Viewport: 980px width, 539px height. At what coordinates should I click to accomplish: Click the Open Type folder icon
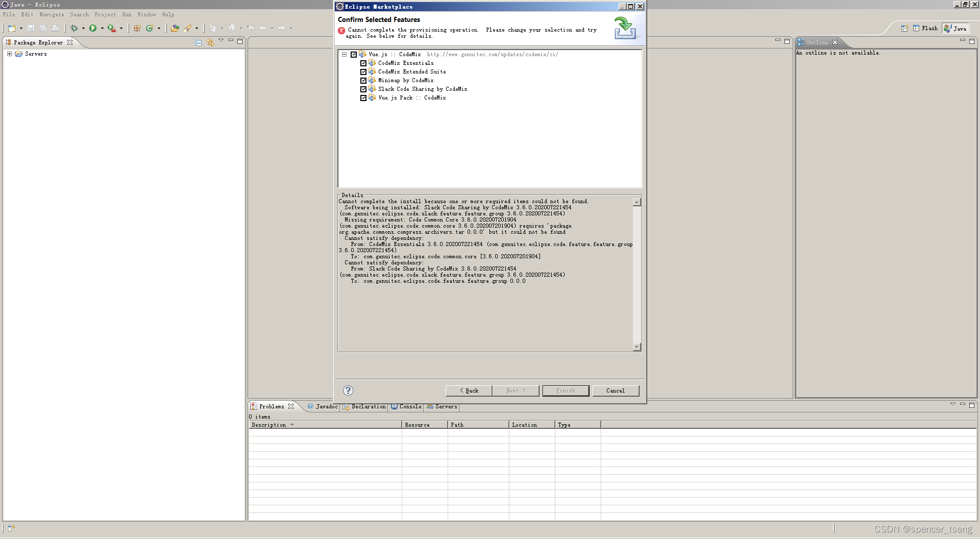pyautogui.click(x=175, y=28)
